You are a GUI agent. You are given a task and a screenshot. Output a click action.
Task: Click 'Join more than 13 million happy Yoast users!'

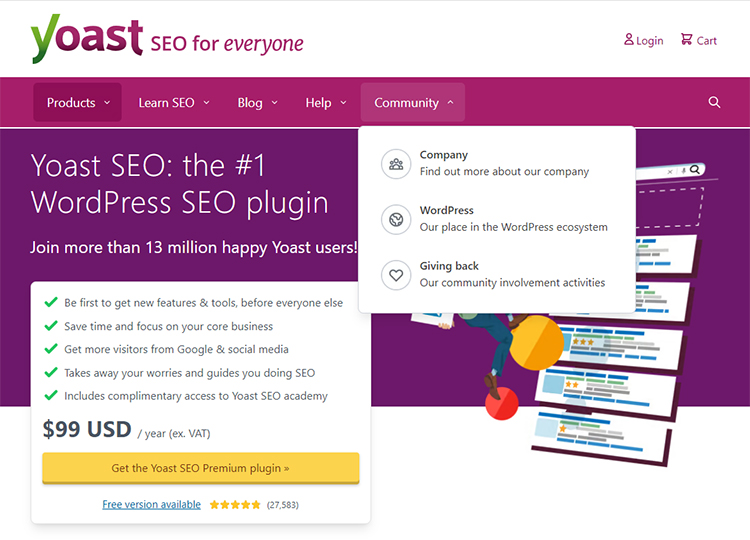(x=194, y=248)
